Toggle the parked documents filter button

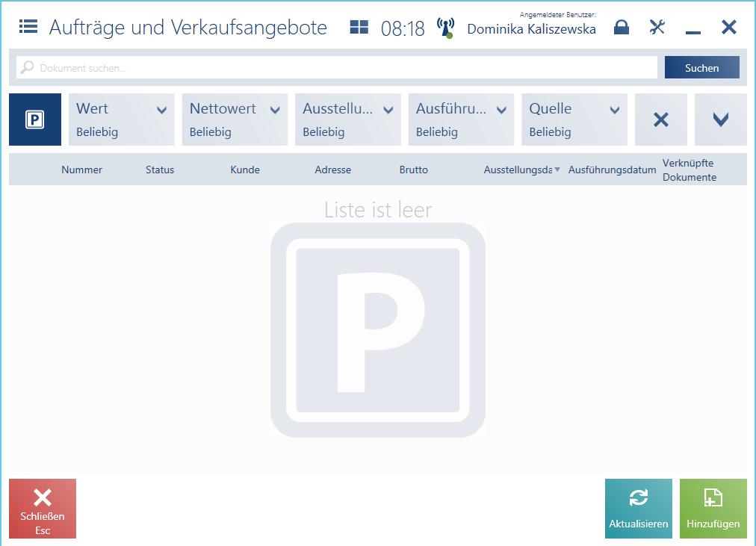(35, 120)
